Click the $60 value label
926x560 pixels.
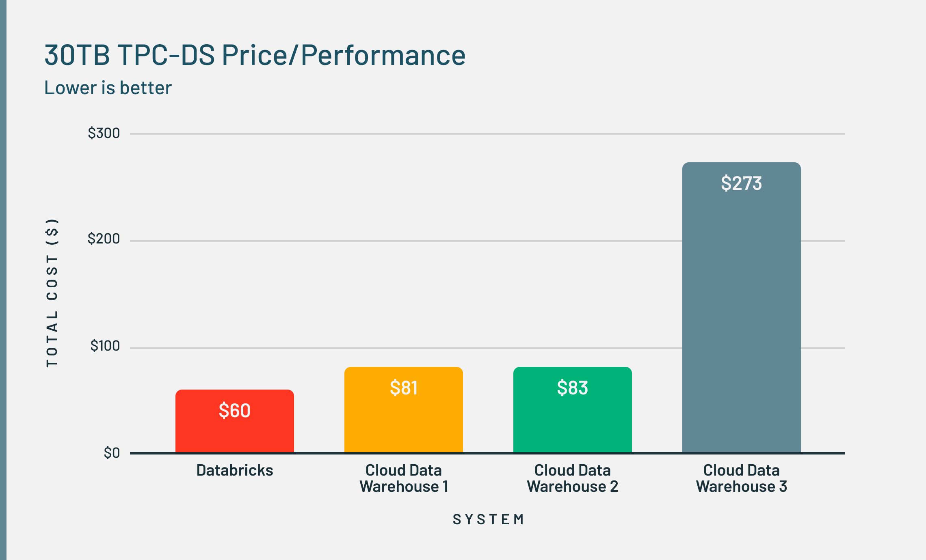click(x=234, y=410)
